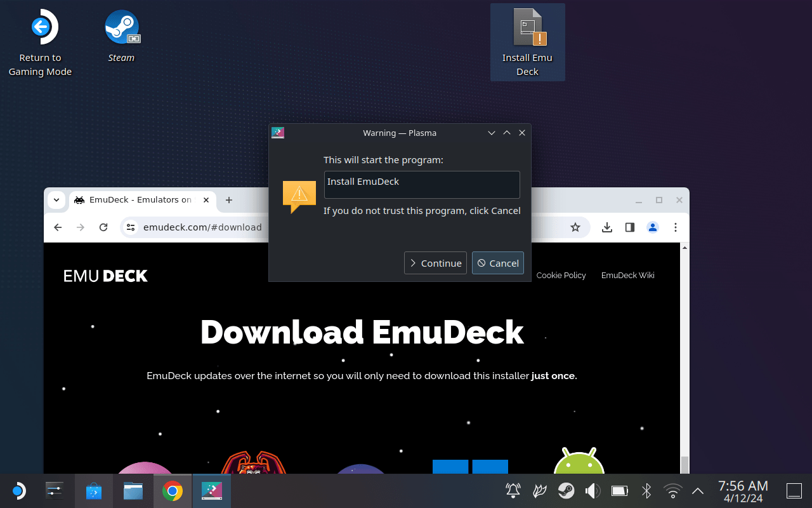Open the Chrome tab search dropdown
Viewport: 812px width, 508px height.
(56, 200)
